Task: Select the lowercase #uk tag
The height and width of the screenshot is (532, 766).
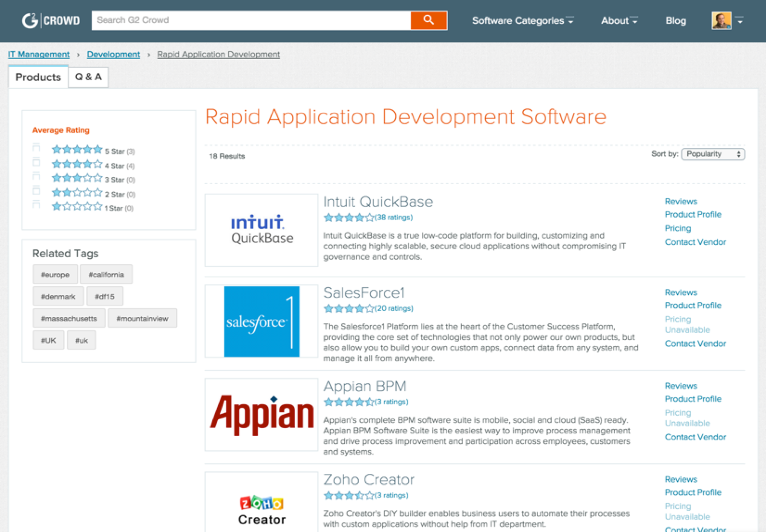Action: tap(81, 340)
